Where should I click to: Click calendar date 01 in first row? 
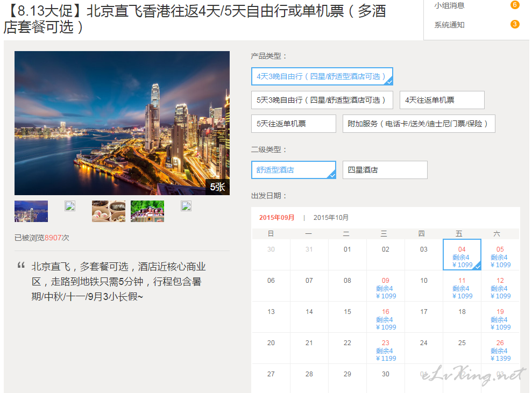(x=347, y=255)
